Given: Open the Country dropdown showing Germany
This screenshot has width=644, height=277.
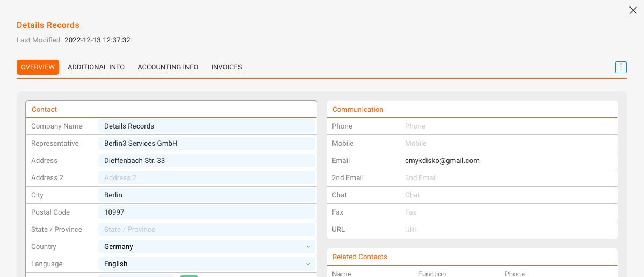Looking at the screenshot, I should pyautogui.click(x=207, y=246).
